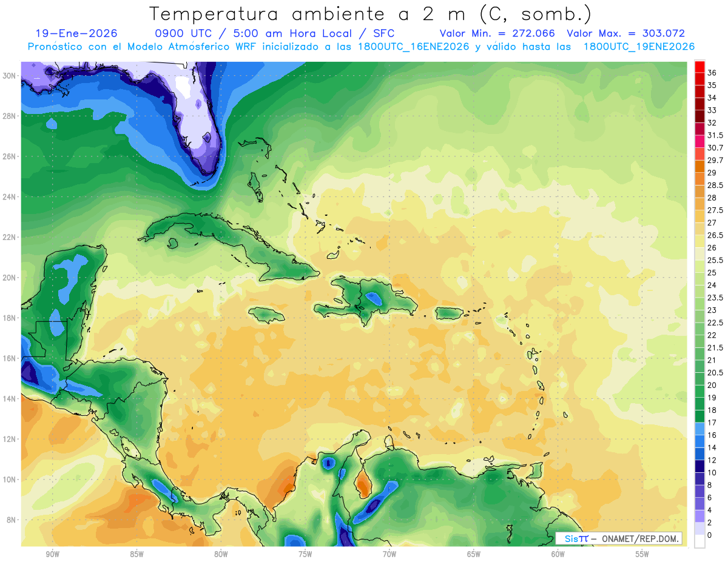Click the "65W" longitude label
The image size is (728, 562).
pyautogui.click(x=474, y=554)
